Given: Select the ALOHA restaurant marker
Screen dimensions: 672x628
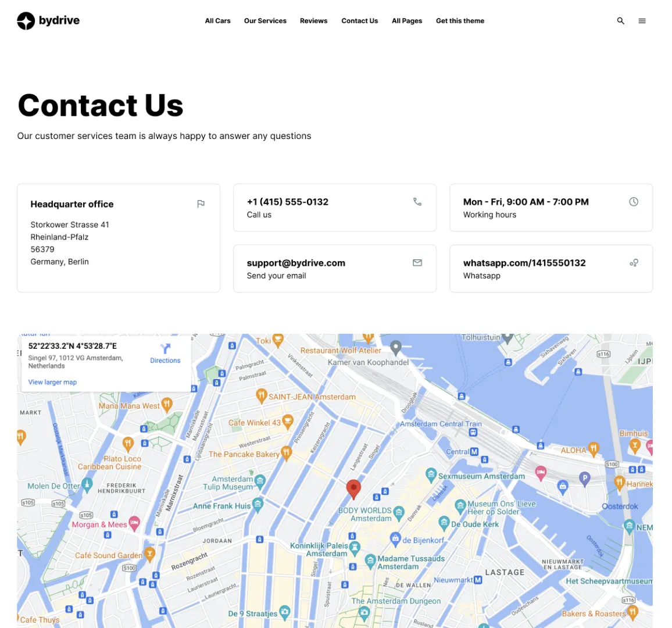Looking at the screenshot, I should pos(593,449).
